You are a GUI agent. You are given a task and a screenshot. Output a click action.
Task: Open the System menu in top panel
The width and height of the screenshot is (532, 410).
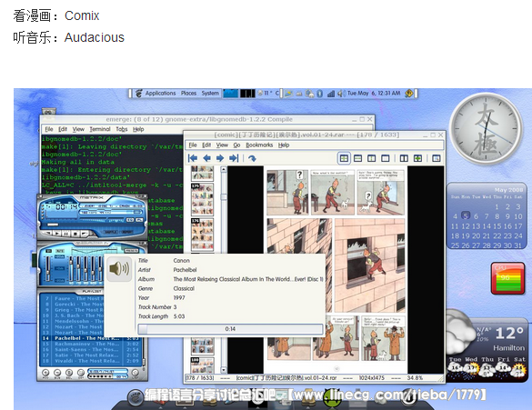tap(210, 93)
